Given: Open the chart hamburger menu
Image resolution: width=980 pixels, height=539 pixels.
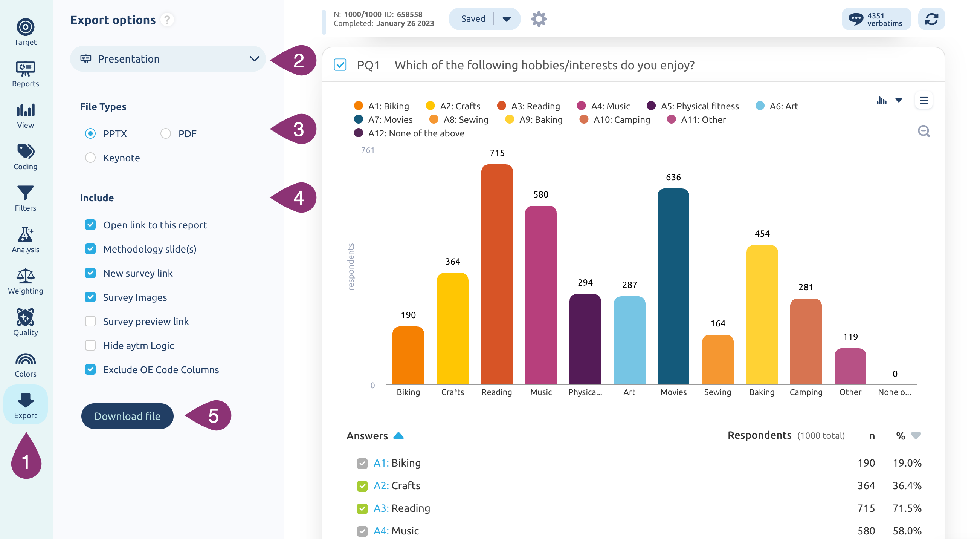Looking at the screenshot, I should (x=924, y=101).
